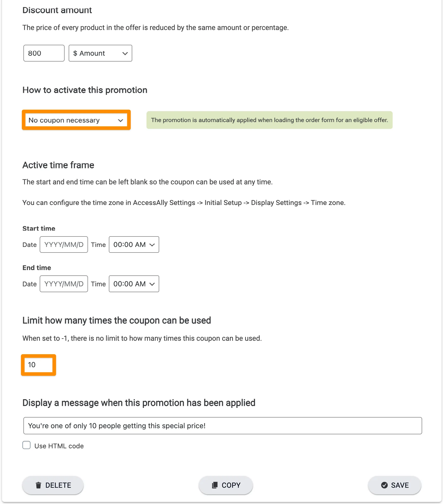Click the chevron on the Amount unit selector
Image resolution: width=443 pixels, height=504 pixels.
coord(125,53)
